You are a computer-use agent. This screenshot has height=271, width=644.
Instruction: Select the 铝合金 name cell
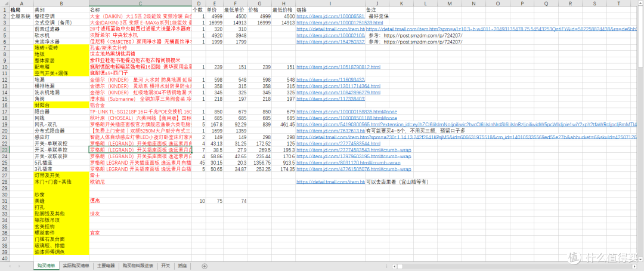(141, 105)
